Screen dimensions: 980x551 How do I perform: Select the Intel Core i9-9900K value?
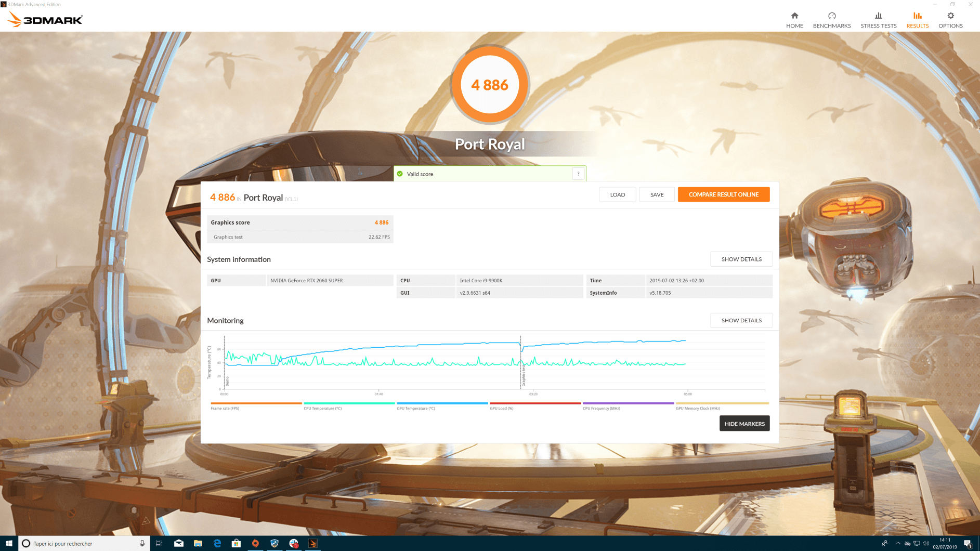tap(481, 281)
